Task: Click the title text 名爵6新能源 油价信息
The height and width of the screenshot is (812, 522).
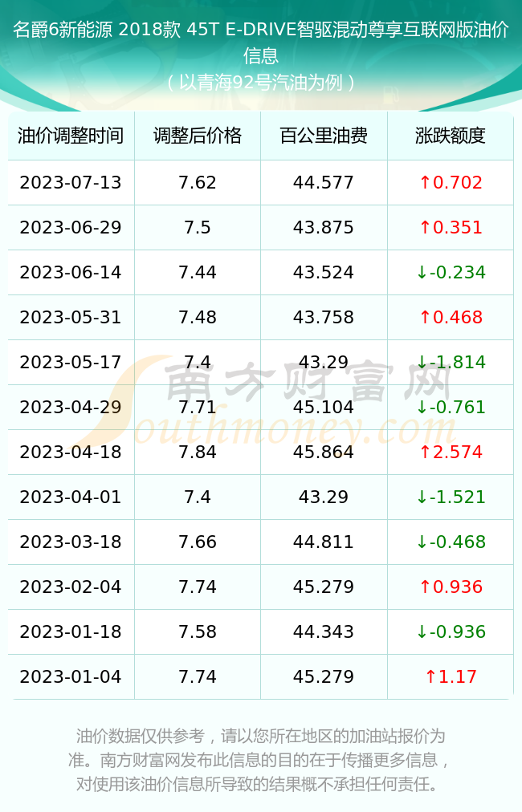Action: coord(261,43)
